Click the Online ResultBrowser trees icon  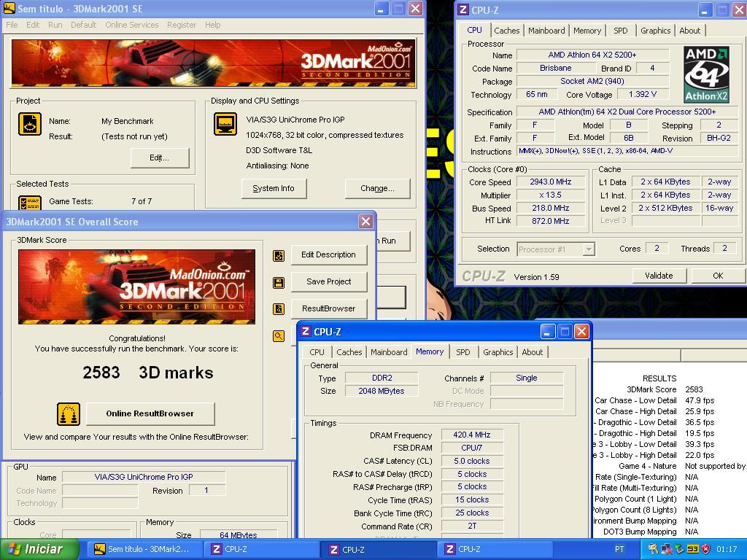pyautogui.click(x=69, y=414)
